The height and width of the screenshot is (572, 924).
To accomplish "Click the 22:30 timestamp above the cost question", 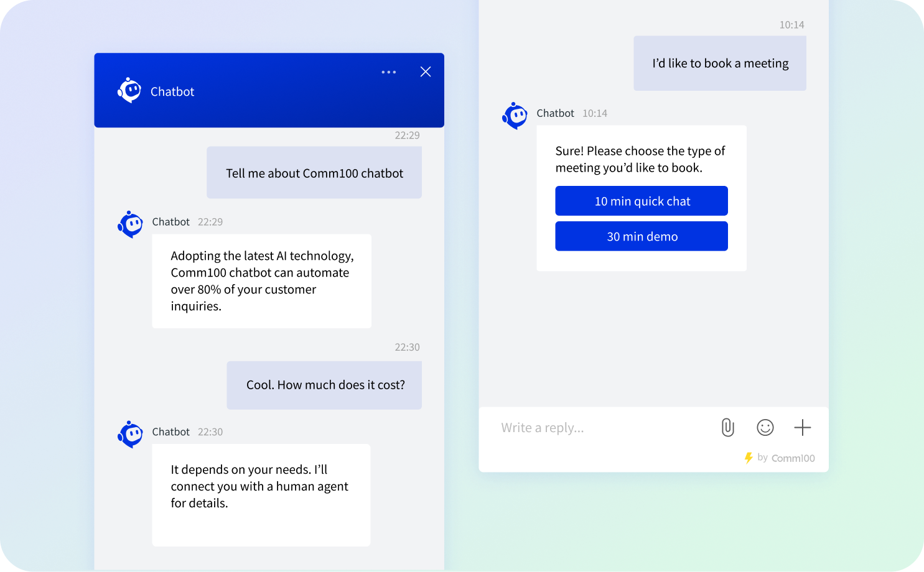I will pyautogui.click(x=407, y=348).
